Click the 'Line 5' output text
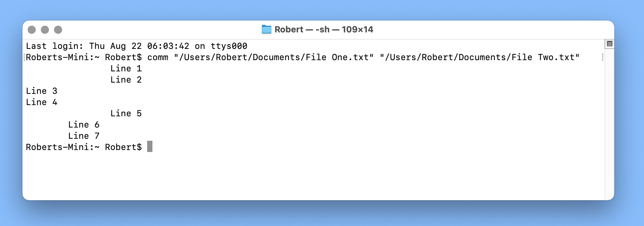Screen dimensions: 644x226 click(x=126, y=113)
